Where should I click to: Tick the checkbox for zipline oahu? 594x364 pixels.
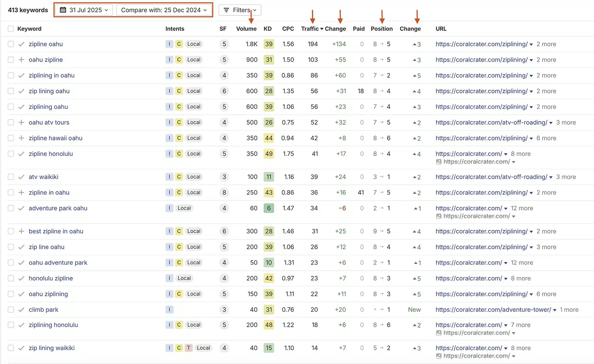[x=11, y=44]
